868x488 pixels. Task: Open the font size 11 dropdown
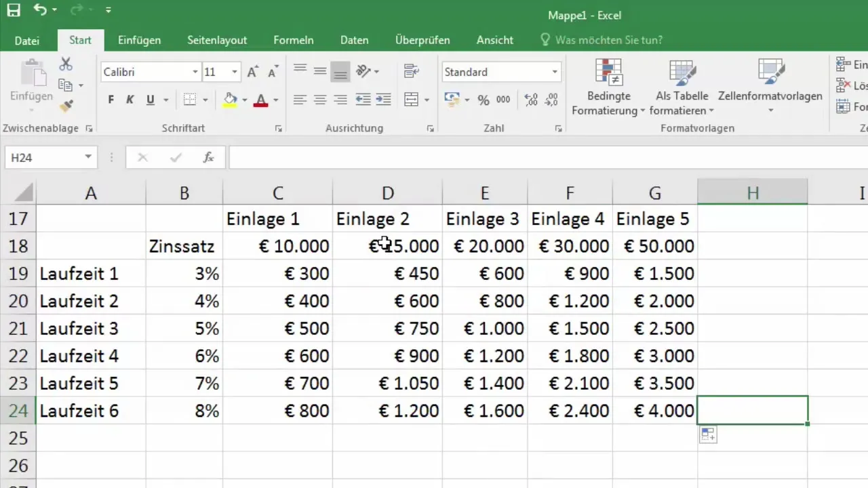point(235,72)
